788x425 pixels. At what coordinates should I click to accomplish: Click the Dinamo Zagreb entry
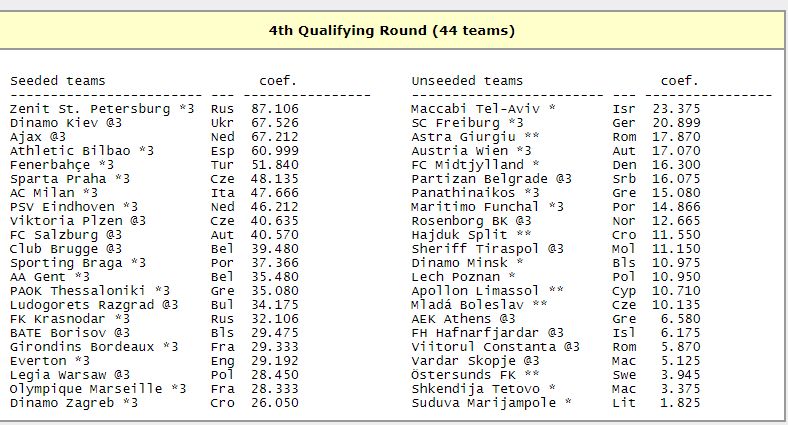(x=74, y=403)
